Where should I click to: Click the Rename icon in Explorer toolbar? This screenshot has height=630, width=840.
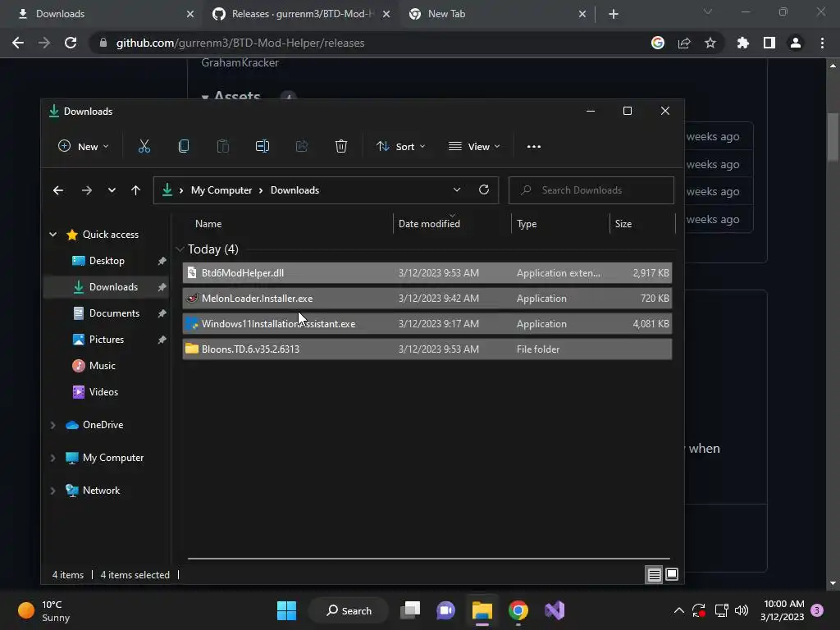[262, 146]
